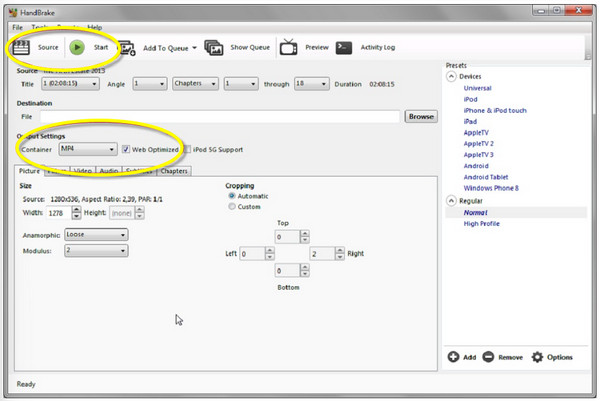Open the Modulus dropdown

pyautogui.click(x=96, y=251)
